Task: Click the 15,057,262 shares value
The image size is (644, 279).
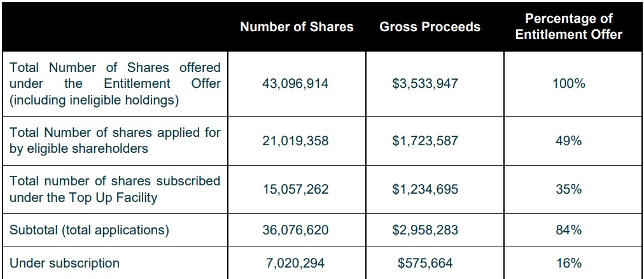Action: (x=295, y=189)
